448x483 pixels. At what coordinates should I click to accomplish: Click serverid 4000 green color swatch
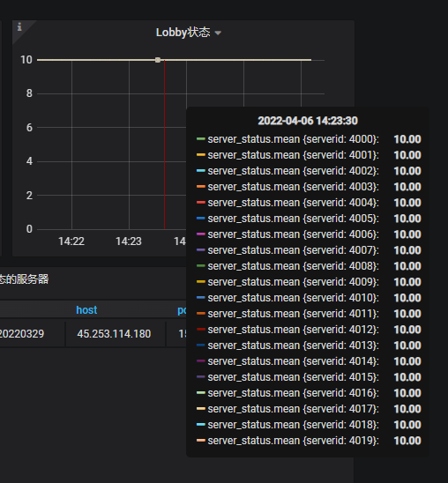point(201,139)
